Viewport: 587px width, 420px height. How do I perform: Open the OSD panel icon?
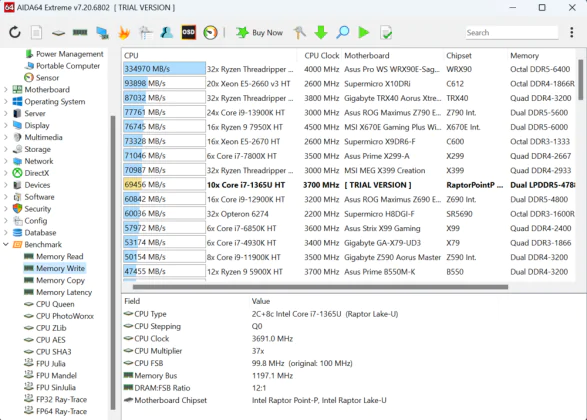[x=188, y=33]
